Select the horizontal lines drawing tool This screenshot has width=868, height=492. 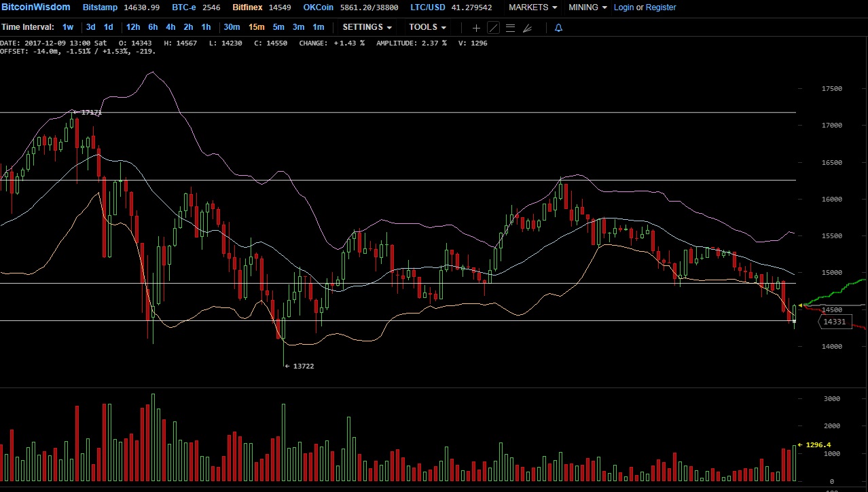[510, 28]
